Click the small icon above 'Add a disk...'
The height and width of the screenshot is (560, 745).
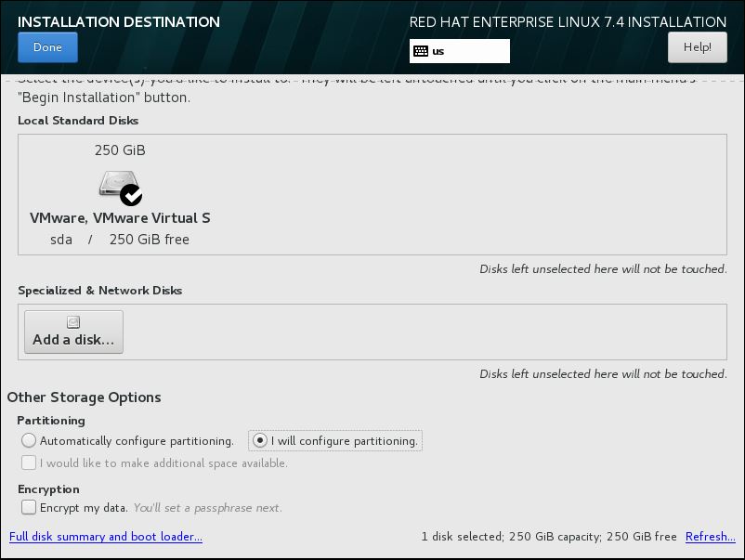73,322
